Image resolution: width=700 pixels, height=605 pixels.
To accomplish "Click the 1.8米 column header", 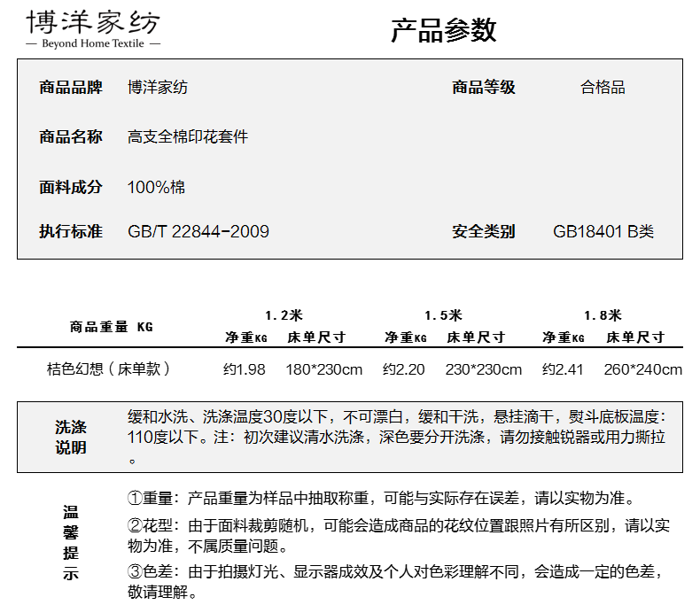I will point(603,315).
